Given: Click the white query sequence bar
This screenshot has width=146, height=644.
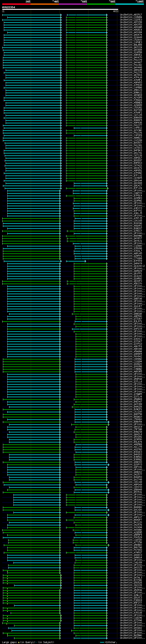Looking at the screenshot, I should click(x=60, y=9).
